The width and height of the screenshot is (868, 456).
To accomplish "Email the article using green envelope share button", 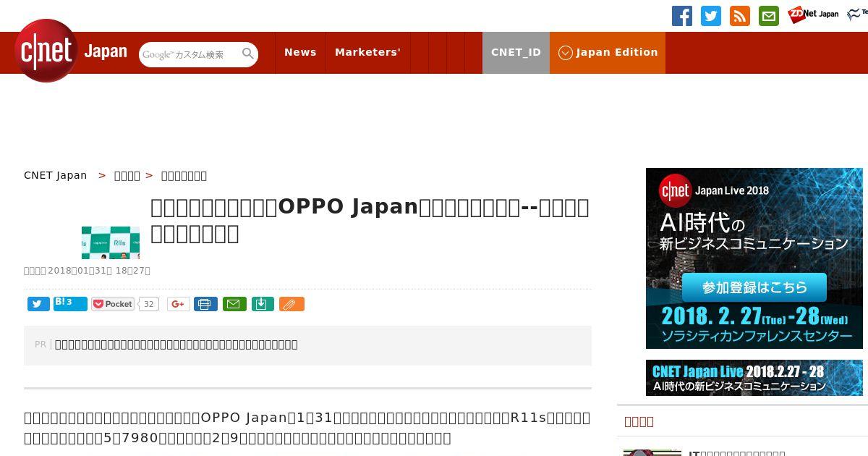I will [234, 304].
